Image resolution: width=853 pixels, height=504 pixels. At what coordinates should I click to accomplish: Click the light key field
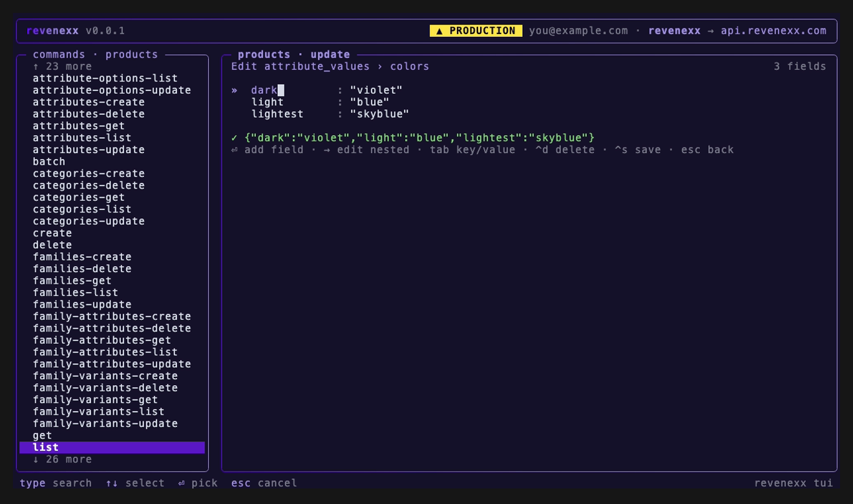click(x=268, y=102)
